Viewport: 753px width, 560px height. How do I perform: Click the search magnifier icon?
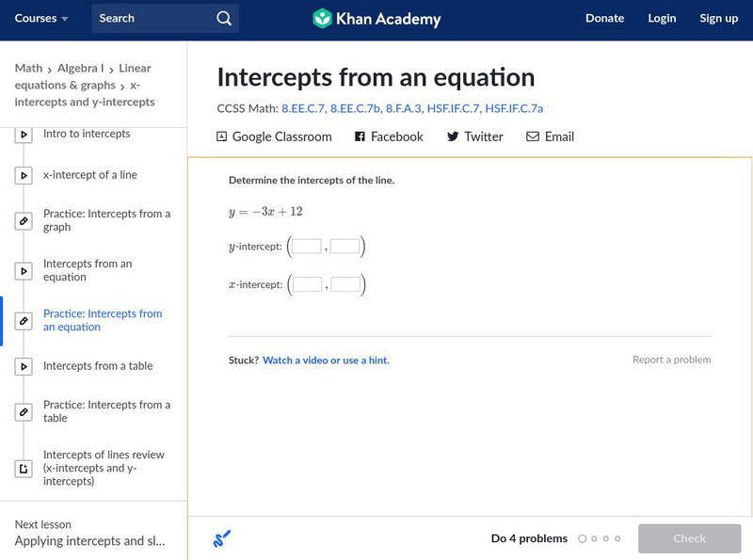point(223,19)
